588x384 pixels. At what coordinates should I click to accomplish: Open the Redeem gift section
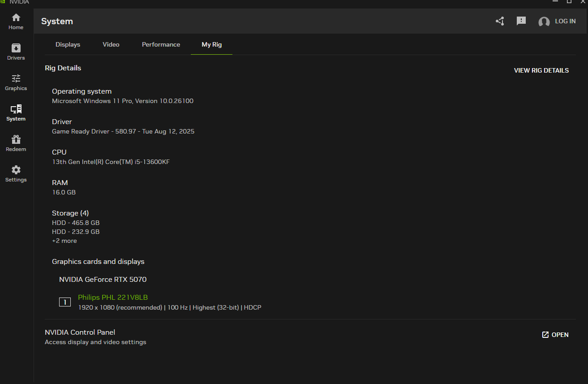click(16, 143)
